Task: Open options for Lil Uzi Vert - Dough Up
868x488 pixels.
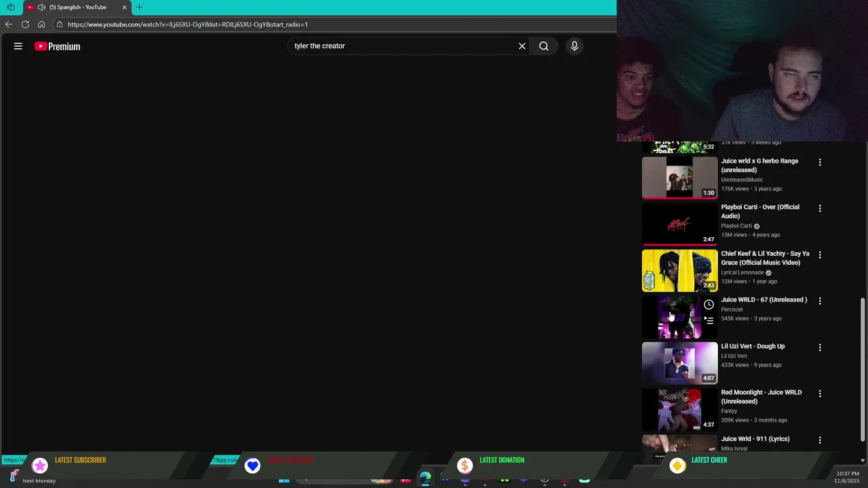Action: 820,347
